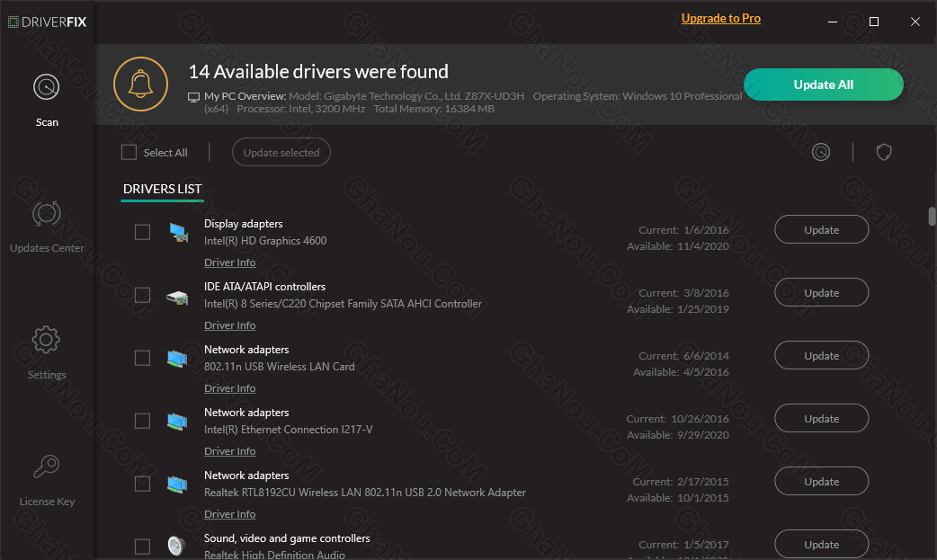Image resolution: width=937 pixels, height=560 pixels.
Task: Click the 802.11n USB Wireless LAN Card icon
Action: click(177, 359)
